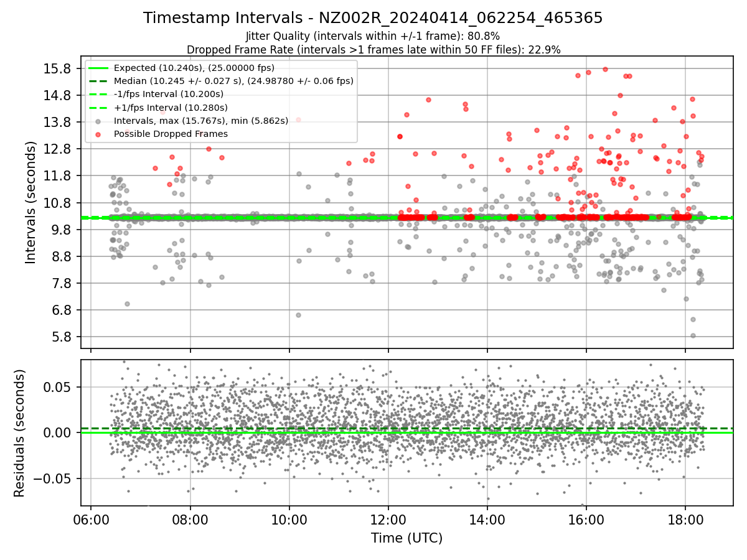Click the x-axis tick label '10:00'
This screenshot has height=560, width=747.
289,519
